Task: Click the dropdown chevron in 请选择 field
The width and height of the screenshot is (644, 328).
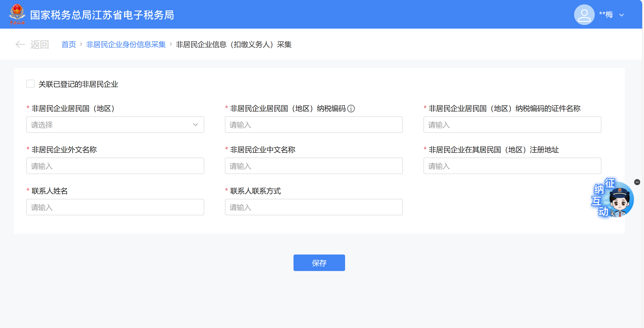Action: (x=195, y=125)
